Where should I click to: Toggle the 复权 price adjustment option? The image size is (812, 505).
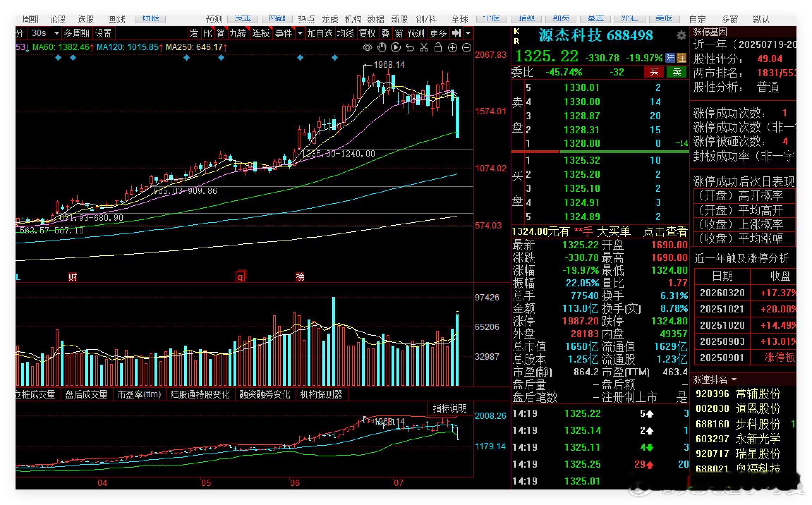367,33
